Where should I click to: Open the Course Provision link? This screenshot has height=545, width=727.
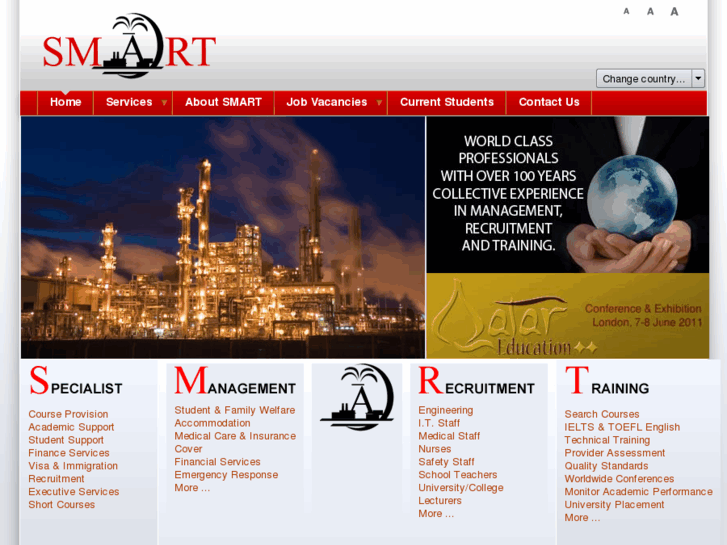[x=68, y=414]
